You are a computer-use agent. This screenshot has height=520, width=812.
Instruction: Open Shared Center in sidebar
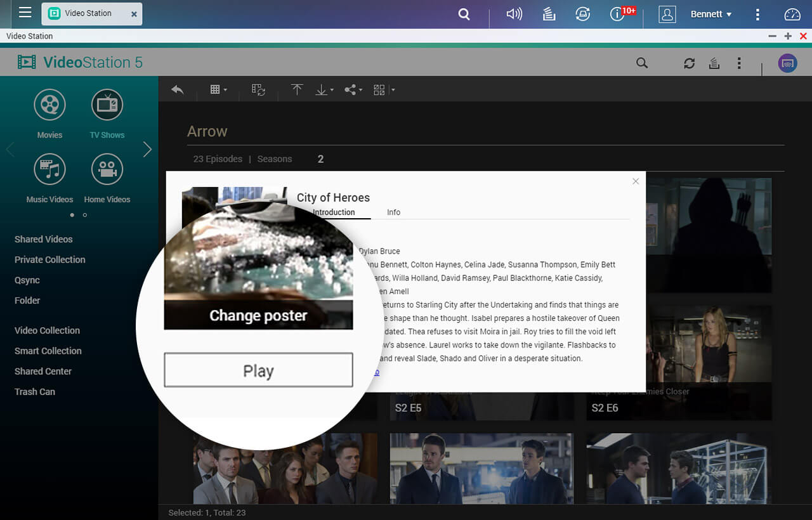tap(43, 371)
